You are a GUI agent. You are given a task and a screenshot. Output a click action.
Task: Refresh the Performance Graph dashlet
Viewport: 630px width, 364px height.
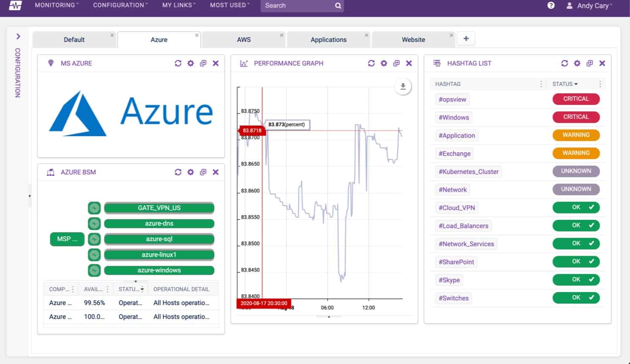[371, 63]
